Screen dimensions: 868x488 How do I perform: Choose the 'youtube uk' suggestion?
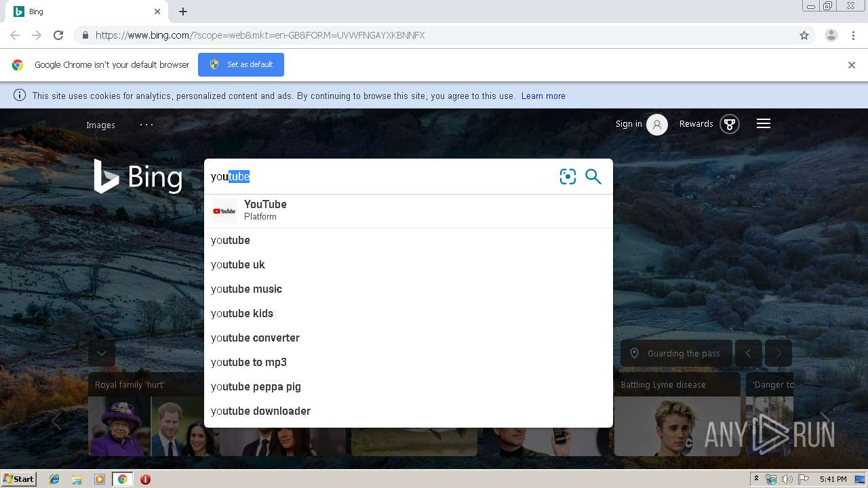(x=408, y=265)
